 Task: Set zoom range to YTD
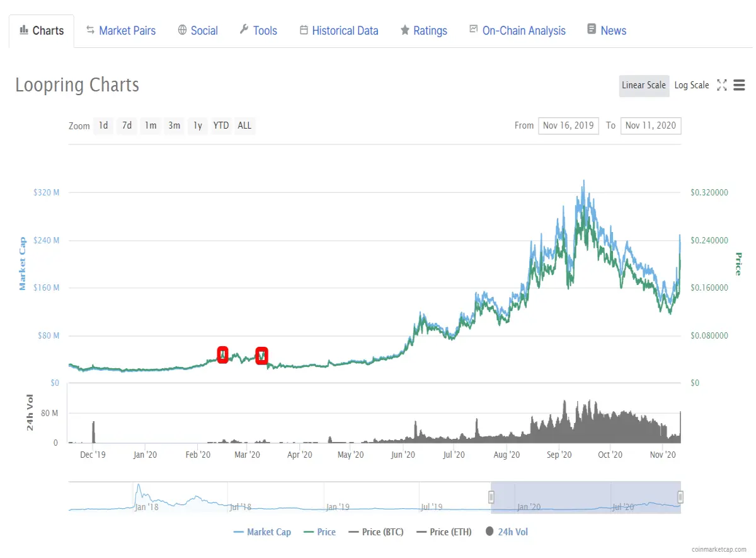coord(221,125)
